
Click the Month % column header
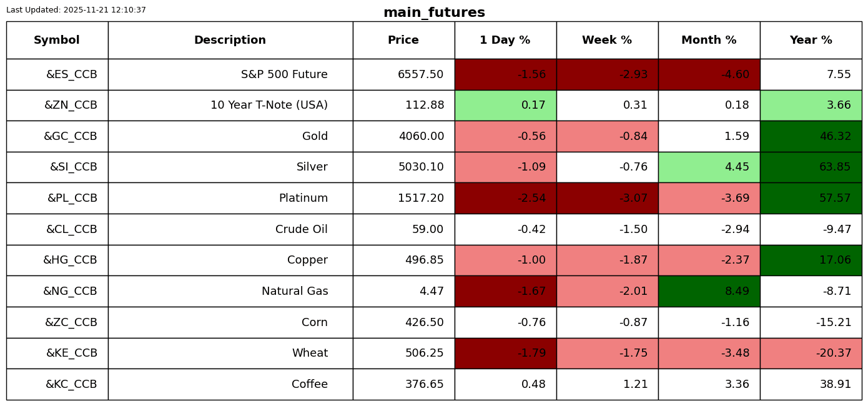pyautogui.click(x=709, y=40)
